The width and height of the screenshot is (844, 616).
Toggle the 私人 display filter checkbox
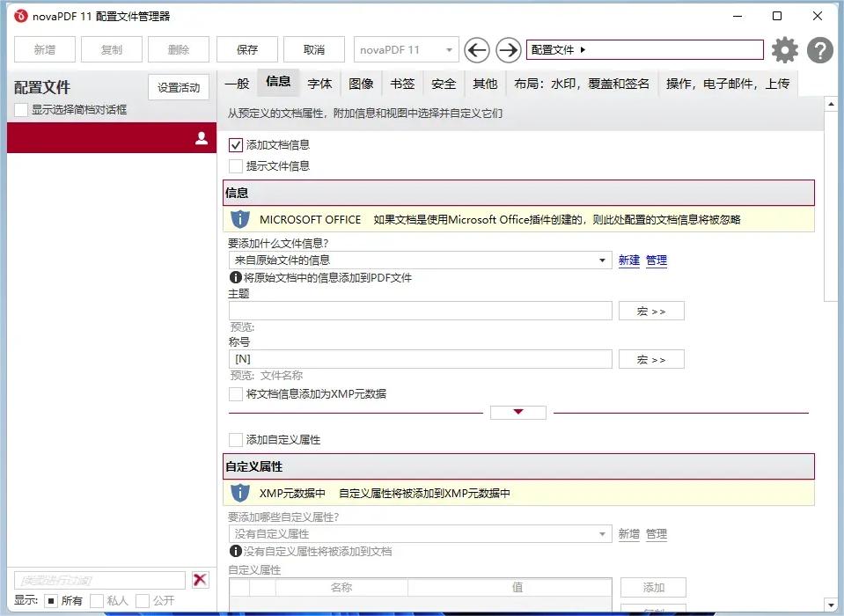96,600
